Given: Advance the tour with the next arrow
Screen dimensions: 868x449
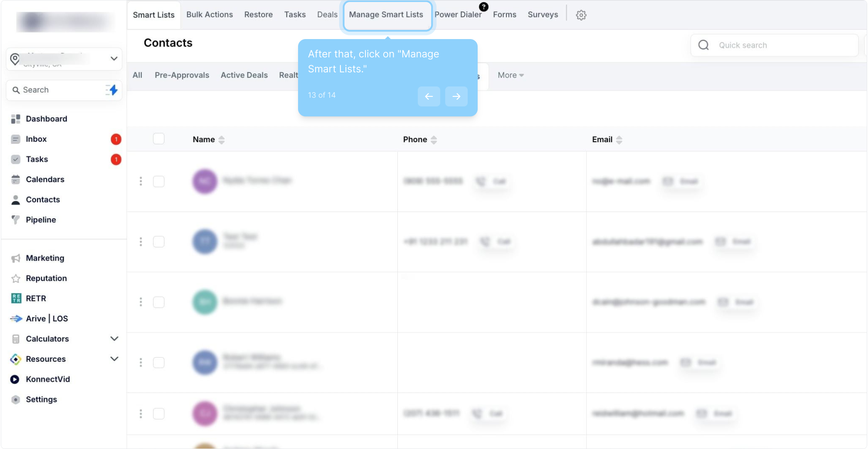Looking at the screenshot, I should tap(456, 96).
